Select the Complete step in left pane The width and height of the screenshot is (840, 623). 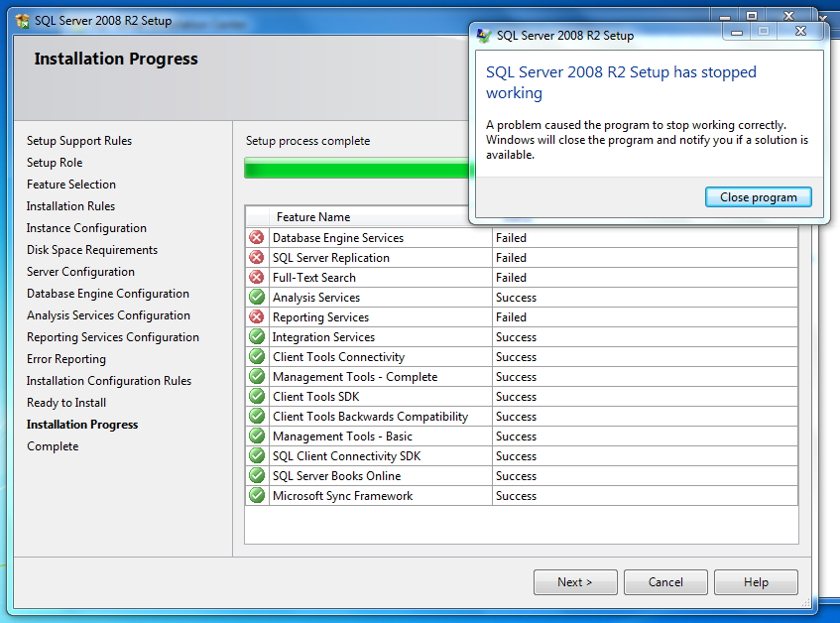pos(53,446)
